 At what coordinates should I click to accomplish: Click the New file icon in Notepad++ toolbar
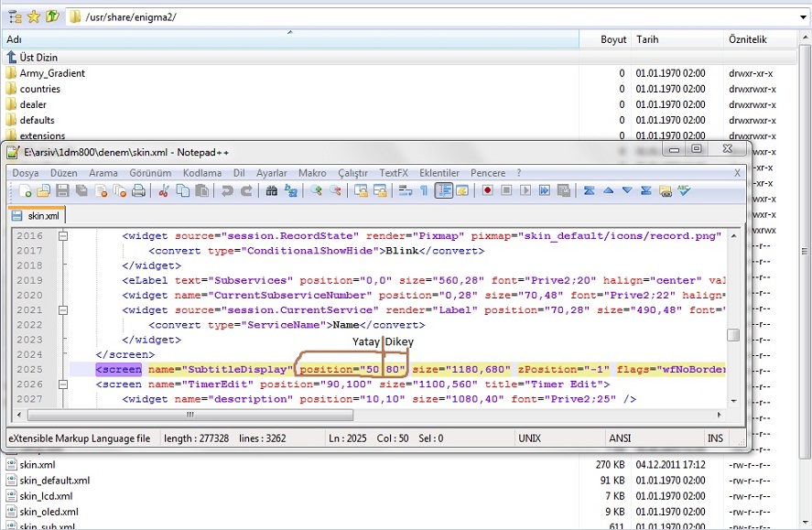point(25,191)
